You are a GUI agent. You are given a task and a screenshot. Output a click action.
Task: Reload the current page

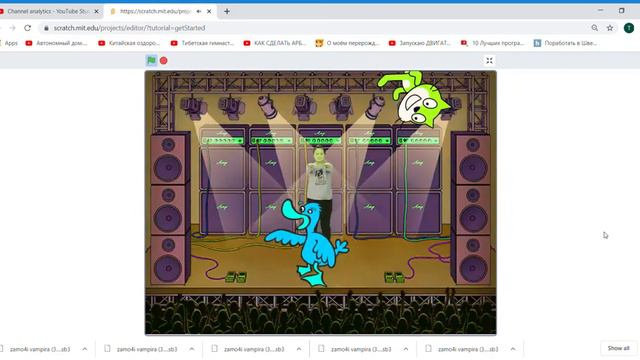point(27,28)
